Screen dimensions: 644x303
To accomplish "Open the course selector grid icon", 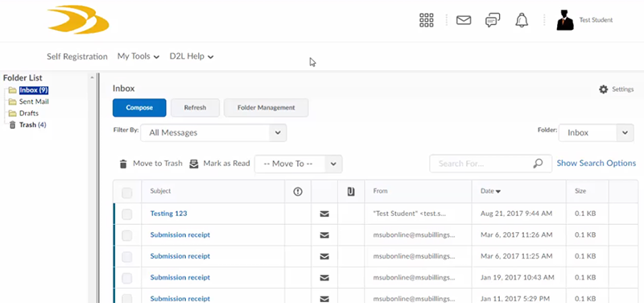I will coord(427,20).
